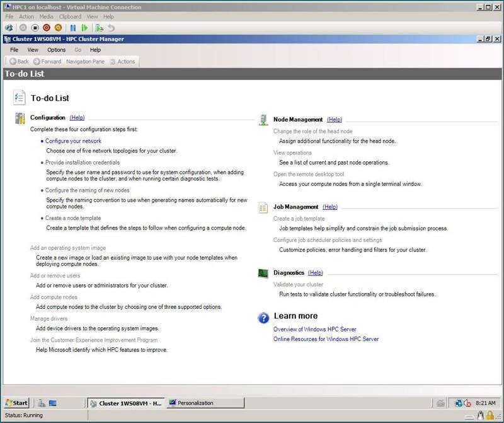Click the mouse icon in VM status bar
The width and height of the screenshot is (504, 423).
point(481,415)
